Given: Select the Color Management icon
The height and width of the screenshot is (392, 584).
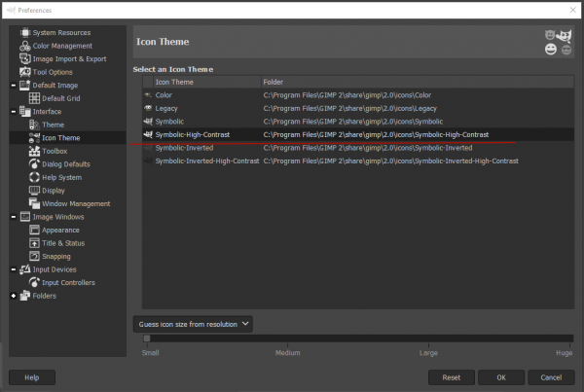Looking at the screenshot, I should tap(25, 46).
